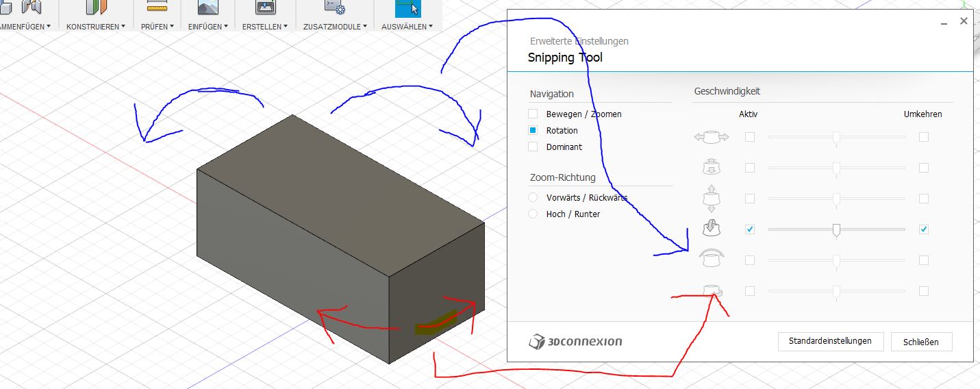This screenshot has width=980, height=389.
Task: Tick Aktiv for the up/down arrows row
Action: click(750, 199)
